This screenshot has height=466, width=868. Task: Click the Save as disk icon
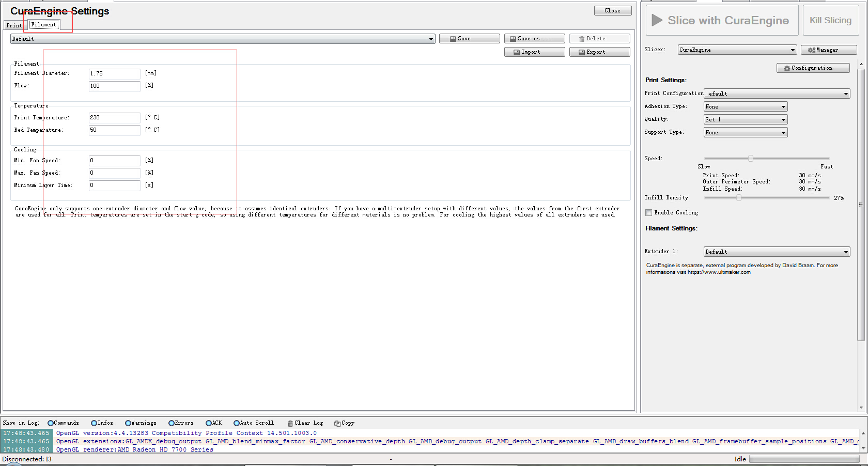pos(513,39)
